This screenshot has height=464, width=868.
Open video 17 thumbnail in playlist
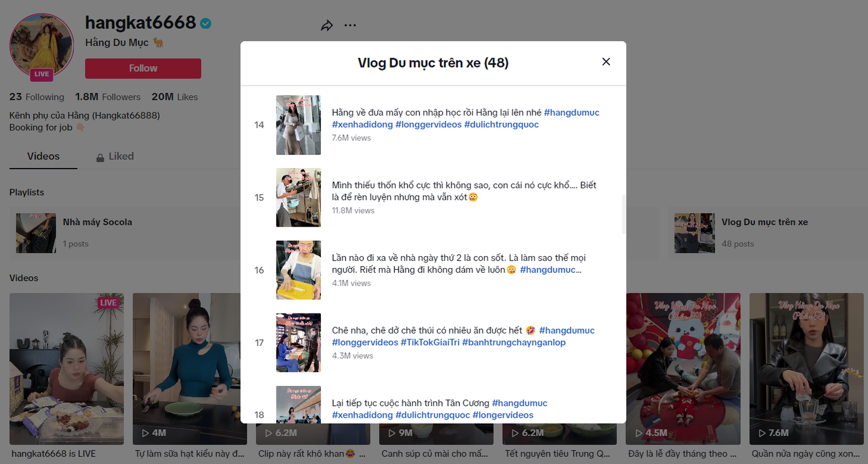[x=298, y=342]
